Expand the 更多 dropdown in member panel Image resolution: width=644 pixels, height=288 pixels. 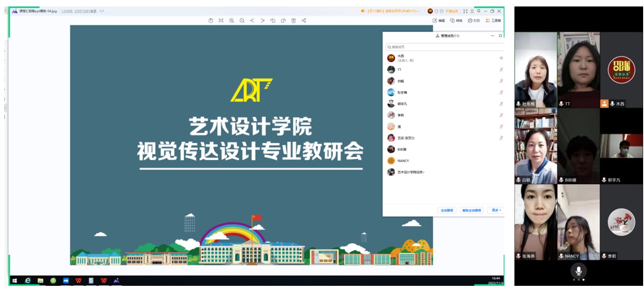pos(496,210)
